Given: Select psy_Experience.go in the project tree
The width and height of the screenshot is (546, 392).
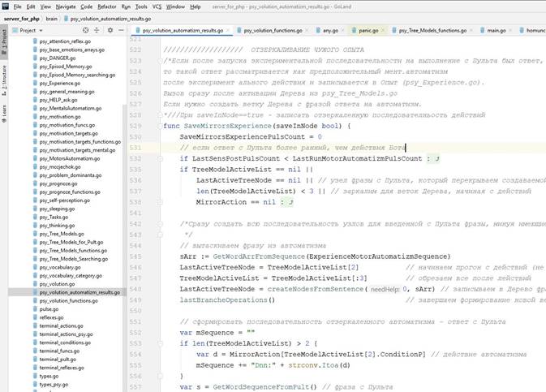Looking at the screenshot, I should 60,82.
